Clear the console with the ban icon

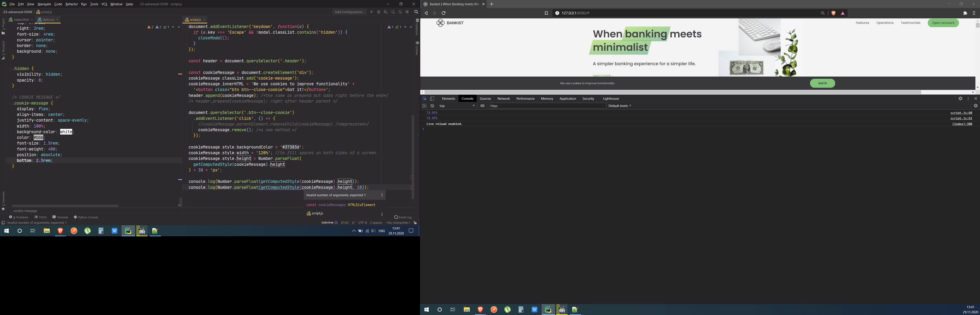432,106
